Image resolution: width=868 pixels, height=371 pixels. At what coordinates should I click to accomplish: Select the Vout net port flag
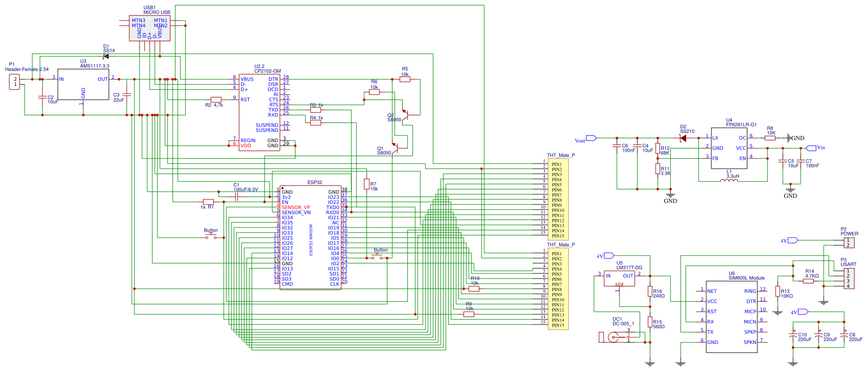pyautogui.click(x=591, y=138)
